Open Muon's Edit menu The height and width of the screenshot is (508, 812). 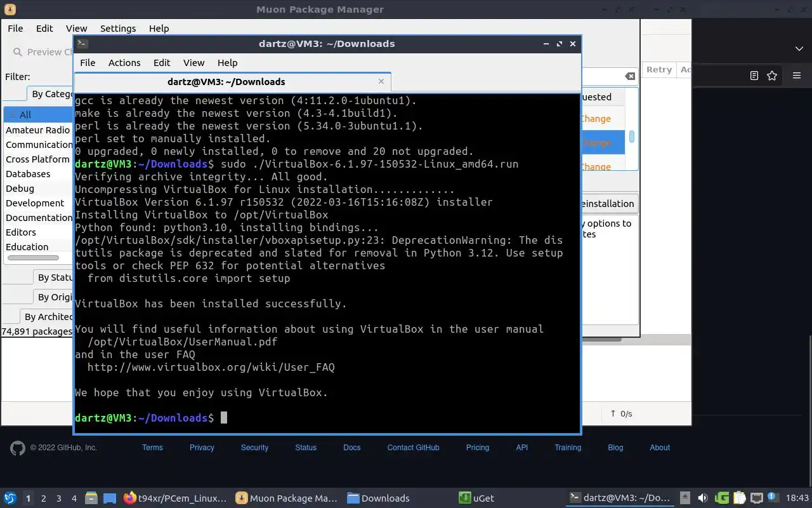point(44,28)
